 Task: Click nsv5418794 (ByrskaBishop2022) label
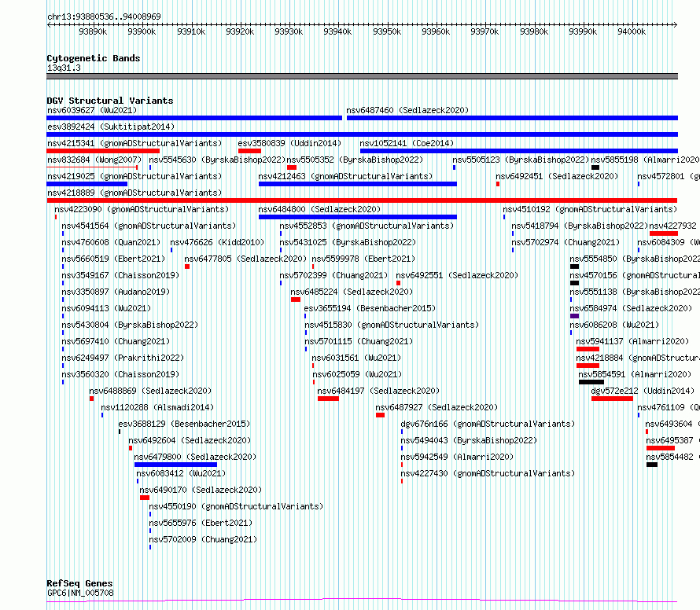coord(580,226)
